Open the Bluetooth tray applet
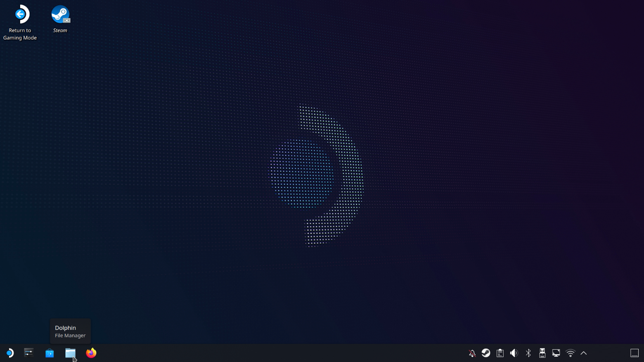 528,353
